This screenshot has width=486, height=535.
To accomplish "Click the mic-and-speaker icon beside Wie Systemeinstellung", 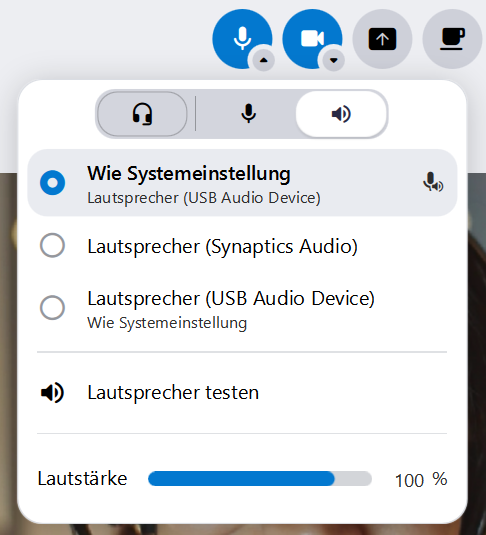I will [433, 182].
